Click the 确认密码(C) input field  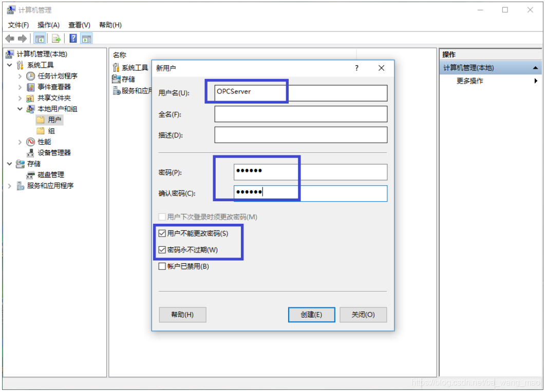[310, 193]
